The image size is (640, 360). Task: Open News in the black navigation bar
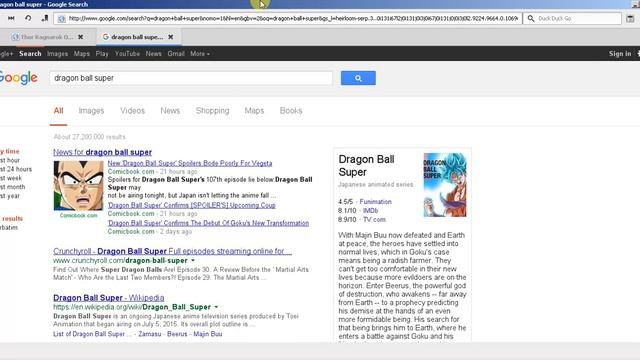coord(153,53)
